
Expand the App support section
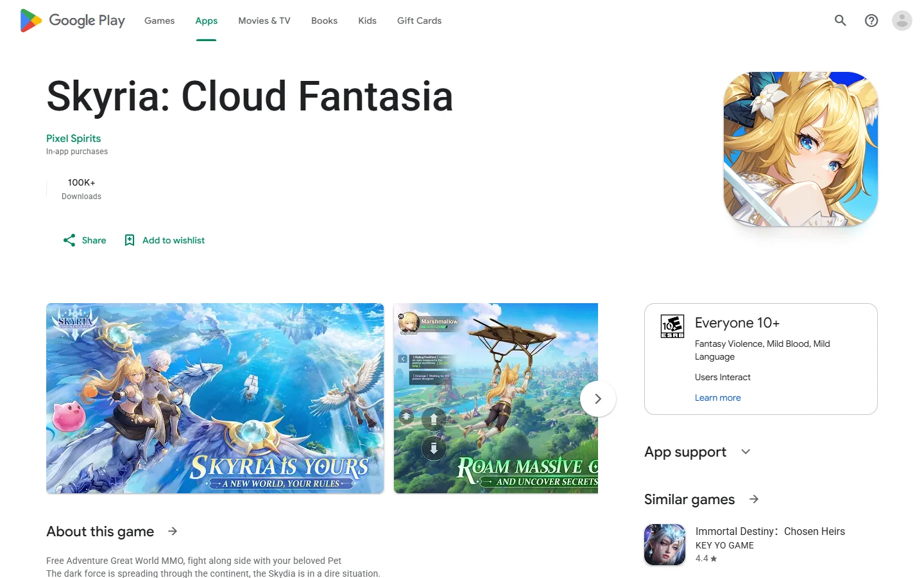(x=746, y=451)
